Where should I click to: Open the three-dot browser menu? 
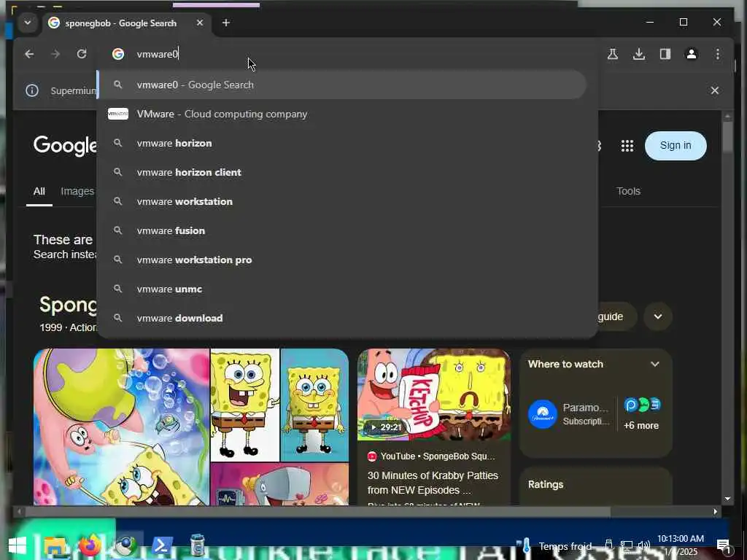(718, 54)
